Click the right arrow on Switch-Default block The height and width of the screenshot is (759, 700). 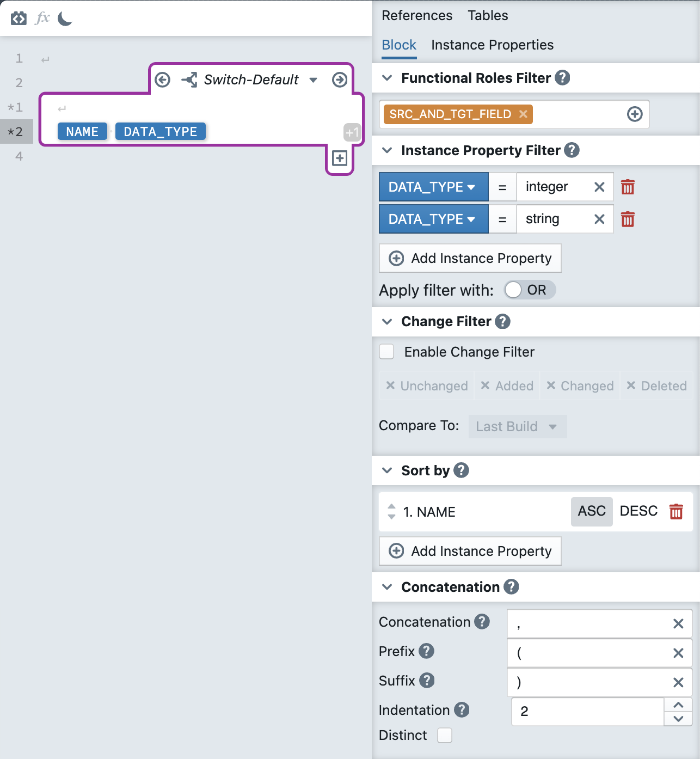(x=340, y=80)
